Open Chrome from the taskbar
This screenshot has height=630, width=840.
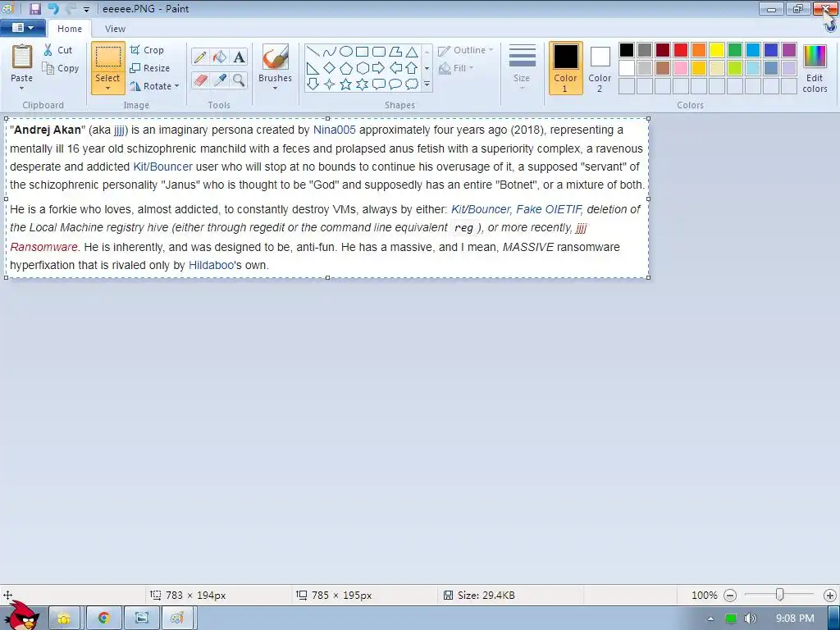(x=104, y=619)
